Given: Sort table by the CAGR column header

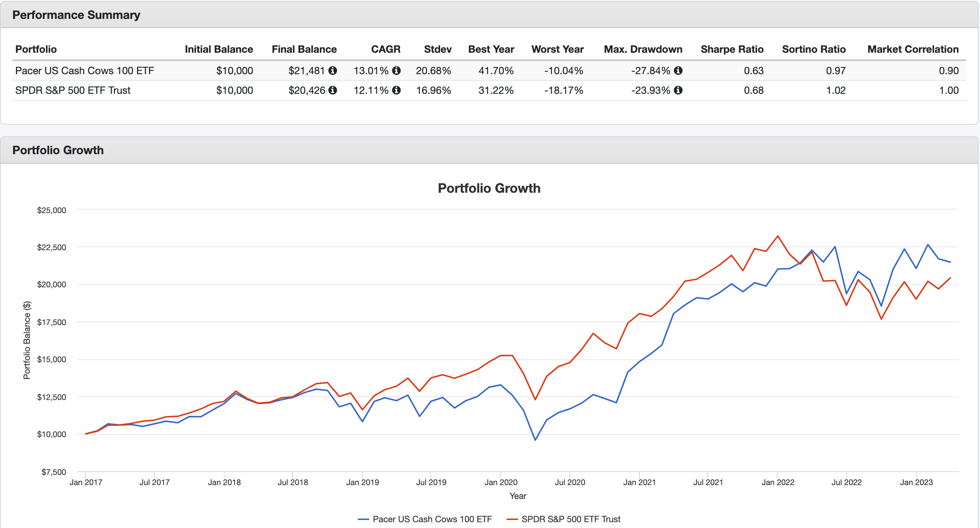Looking at the screenshot, I should [x=385, y=49].
